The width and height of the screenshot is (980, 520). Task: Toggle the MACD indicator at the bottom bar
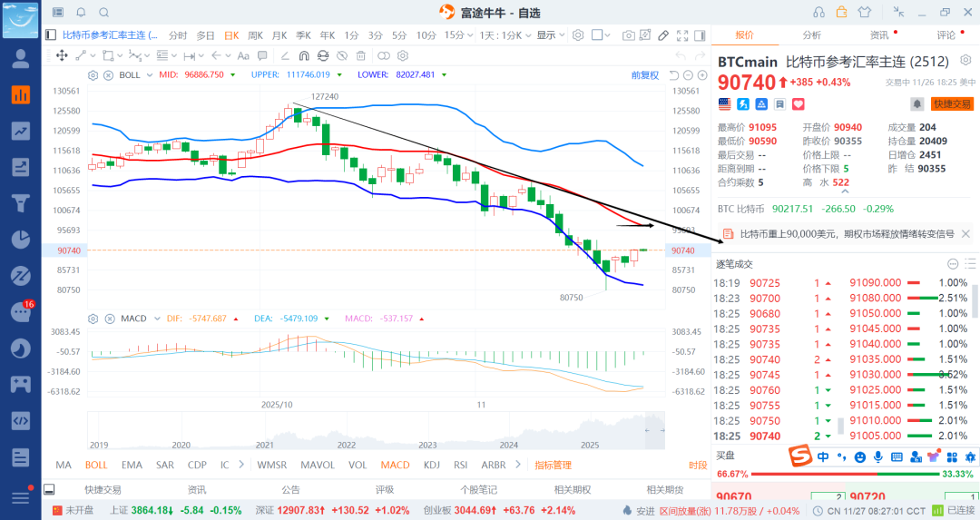(x=395, y=465)
